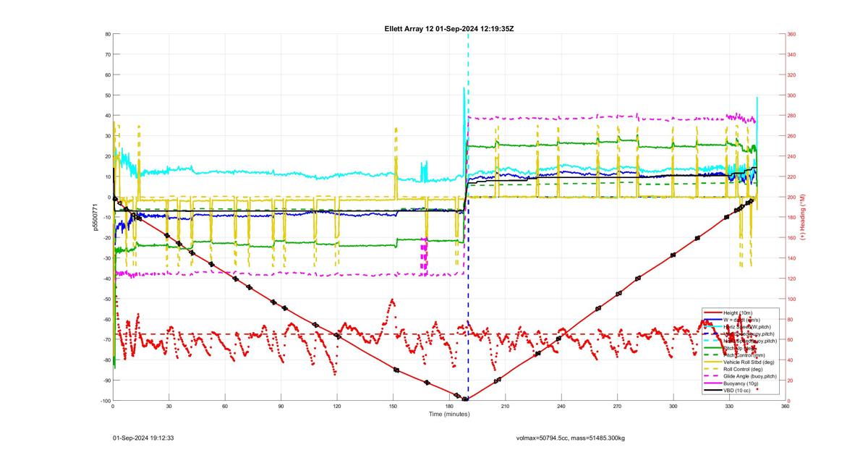Click the 'volmax=50794.5cc, mass=51485.300kg' text
Viewport: 868px width, 450px height.
(x=571, y=438)
